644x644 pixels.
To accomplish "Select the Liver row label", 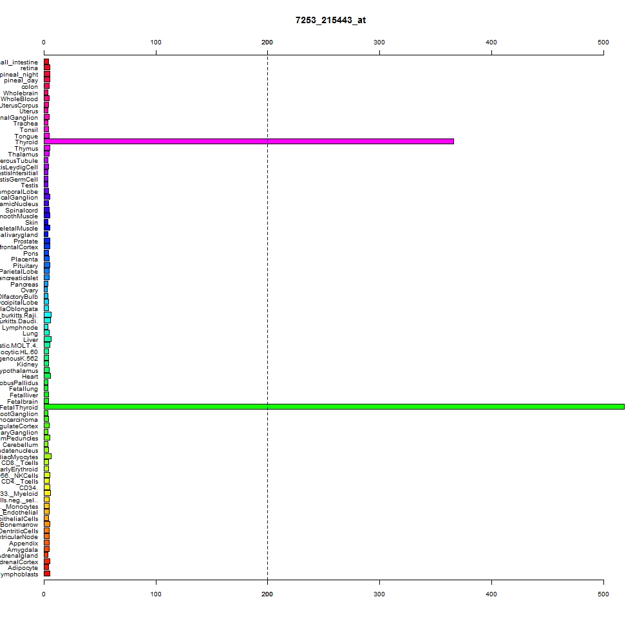I will point(30,339).
